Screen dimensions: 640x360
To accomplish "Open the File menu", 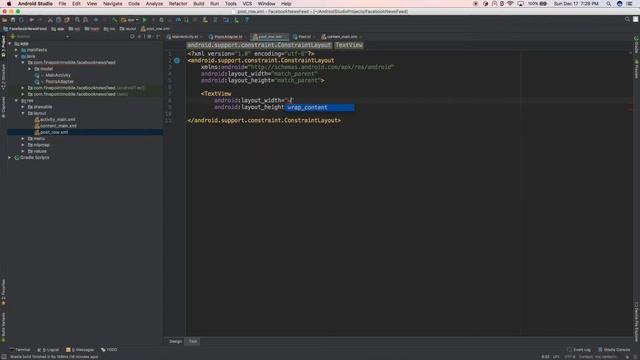I will pyautogui.click(x=62, y=4).
